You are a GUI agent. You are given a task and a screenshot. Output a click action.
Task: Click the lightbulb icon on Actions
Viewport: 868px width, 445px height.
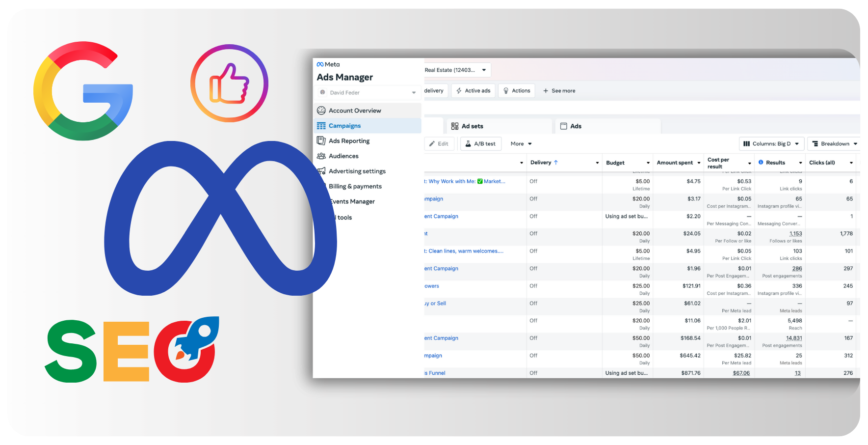(506, 91)
